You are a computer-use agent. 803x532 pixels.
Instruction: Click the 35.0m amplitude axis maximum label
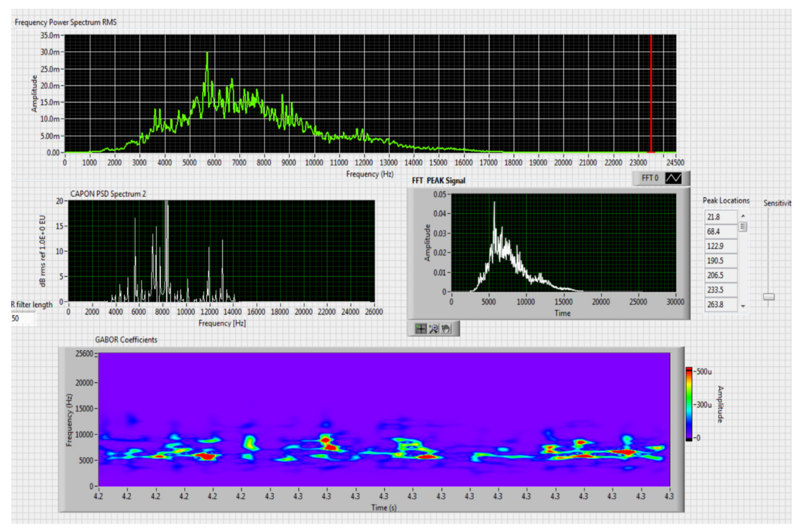(50, 35)
